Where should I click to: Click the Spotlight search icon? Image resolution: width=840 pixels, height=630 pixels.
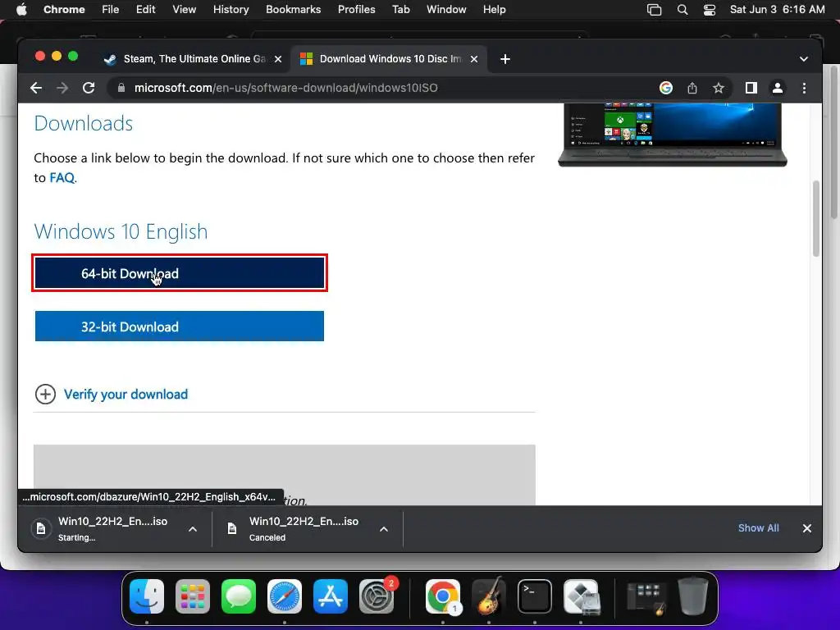(x=682, y=10)
